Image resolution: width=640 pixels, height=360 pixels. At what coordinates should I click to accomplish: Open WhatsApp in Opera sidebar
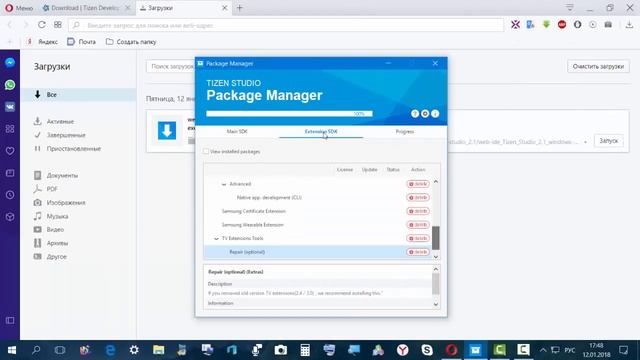[10, 85]
